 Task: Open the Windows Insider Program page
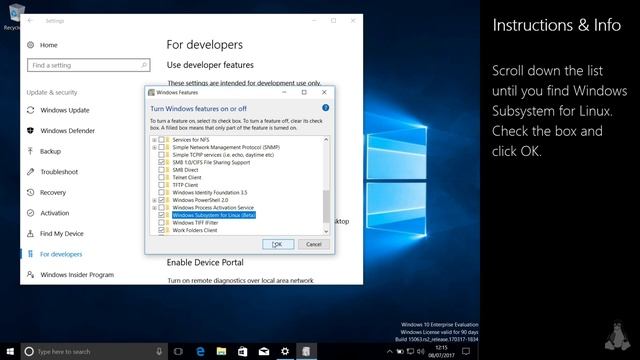point(77,275)
